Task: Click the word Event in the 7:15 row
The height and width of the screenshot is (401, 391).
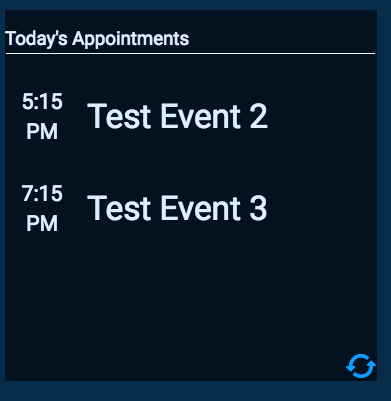Action: [x=201, y=208]
